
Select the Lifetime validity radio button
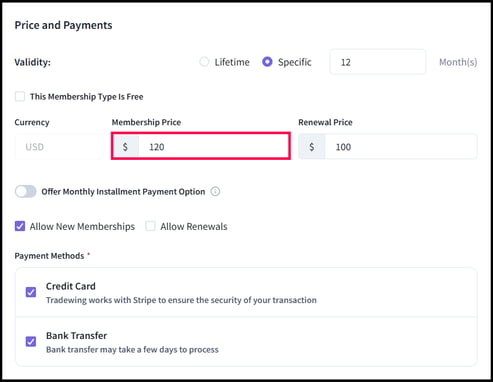click(x=204, y=62)
